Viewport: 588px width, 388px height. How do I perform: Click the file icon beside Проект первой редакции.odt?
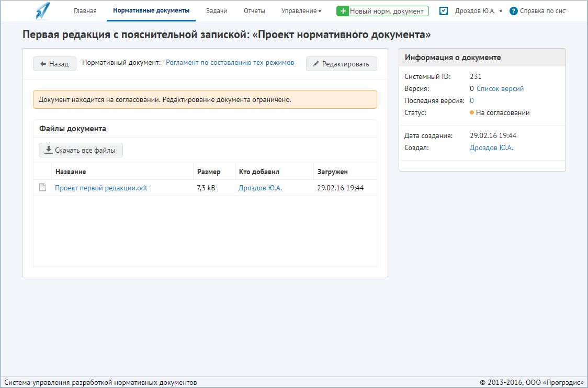pos(43,187)
